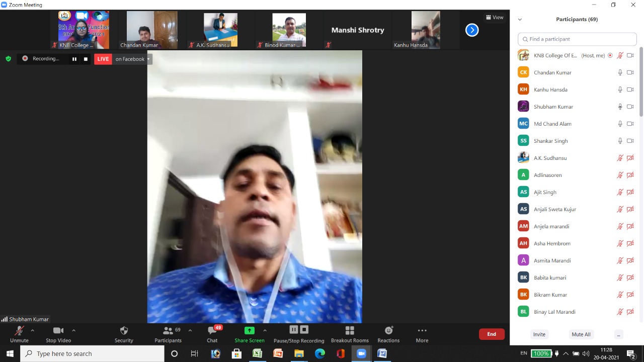This screenshot has width=644, height=362.
Task: Click the volume icon in system tray
Action: click(586, 353)
